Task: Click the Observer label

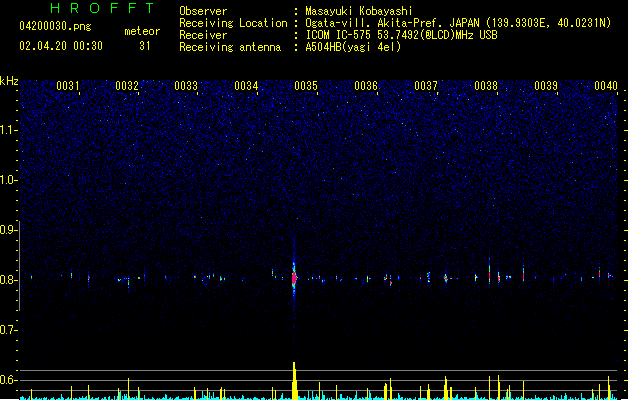Action: click(203, 11)
